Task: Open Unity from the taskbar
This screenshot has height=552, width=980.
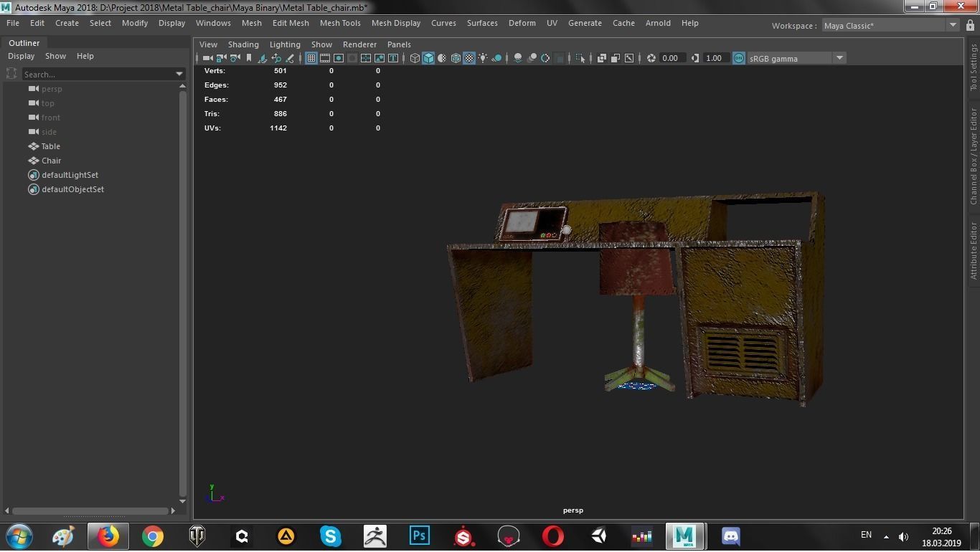Action: [598, 536]
